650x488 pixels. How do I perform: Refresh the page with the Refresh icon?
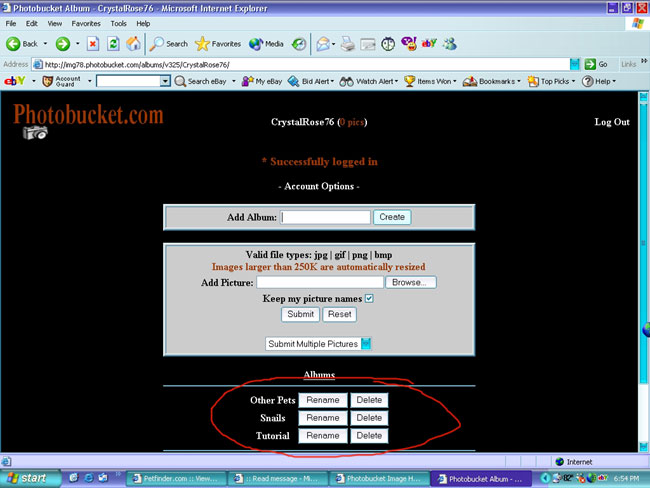(x=113, y=44)
